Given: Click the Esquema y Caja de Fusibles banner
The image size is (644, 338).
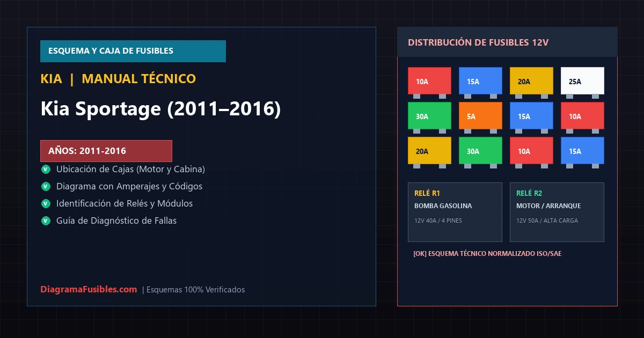Looking at the screenshot, I should click(x=133, y=51).
